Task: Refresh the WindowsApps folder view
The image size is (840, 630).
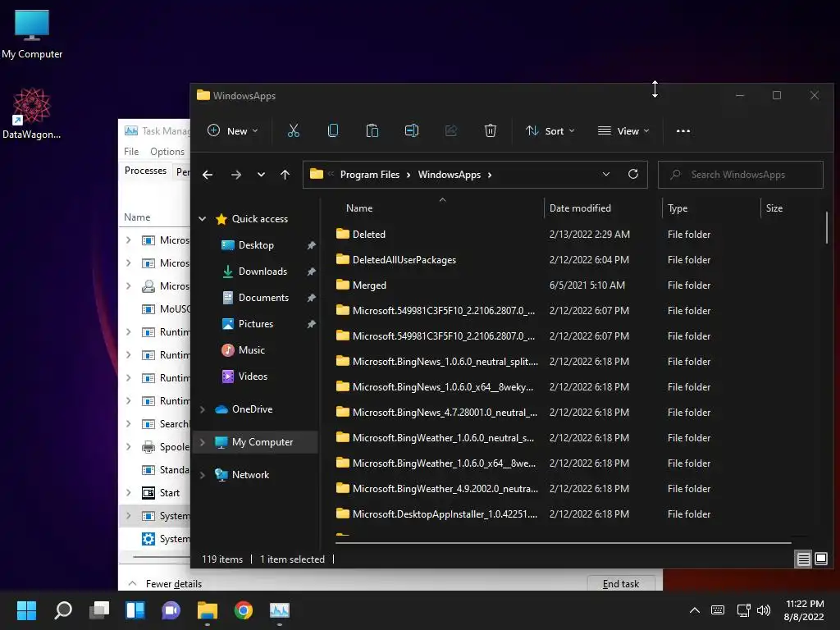Action: point(633,174)
